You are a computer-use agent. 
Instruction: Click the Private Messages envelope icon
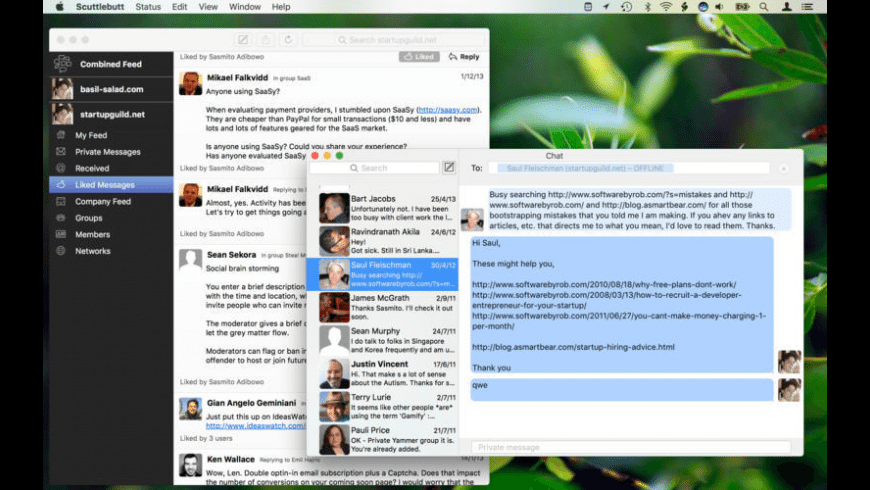coord(61,151)
